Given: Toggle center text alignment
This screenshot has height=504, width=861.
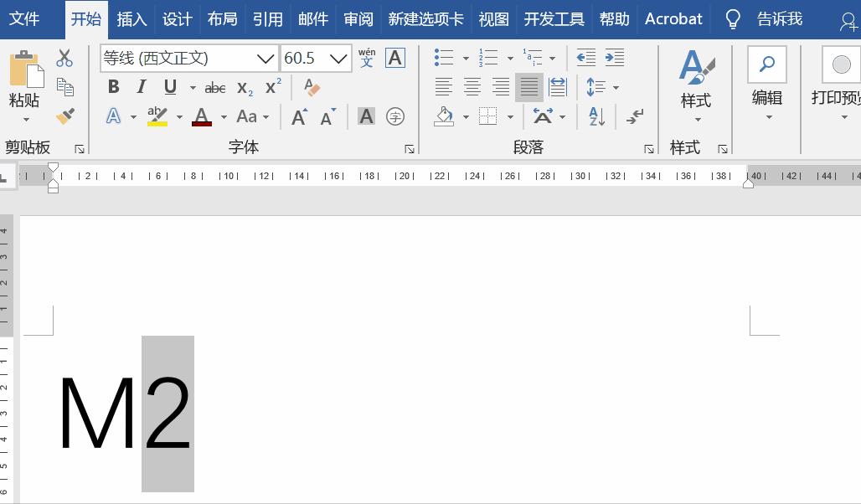Looking at the screenshot, I should point(472,86).
